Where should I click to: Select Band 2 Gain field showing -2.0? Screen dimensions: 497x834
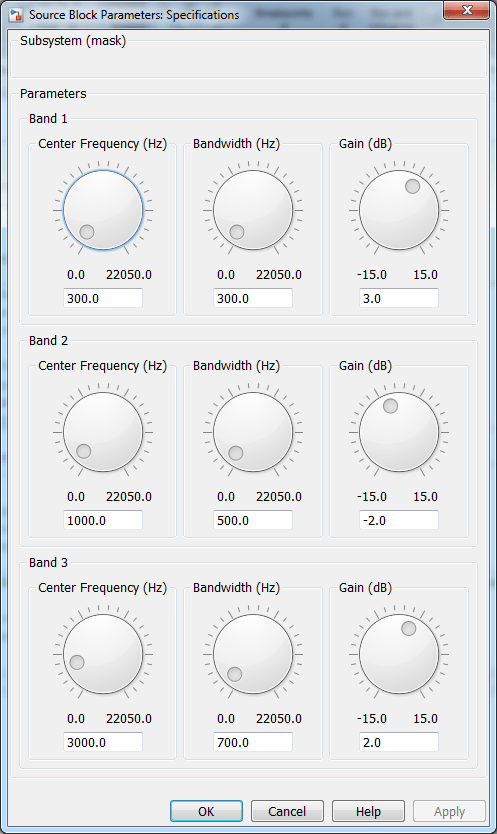pyautogui.click(x=399, y=520)
